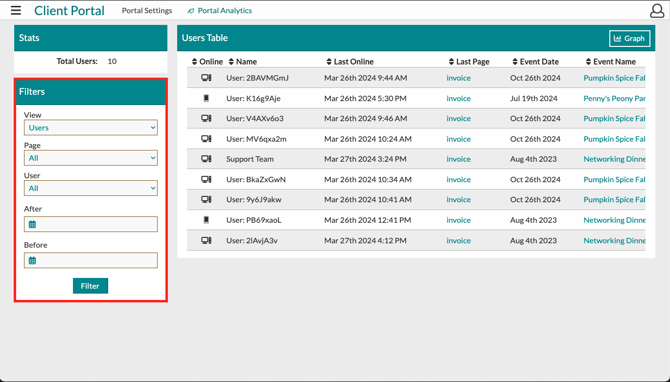Sort by Event Name column
Screen dimensions: 670x382
[611, 62]
